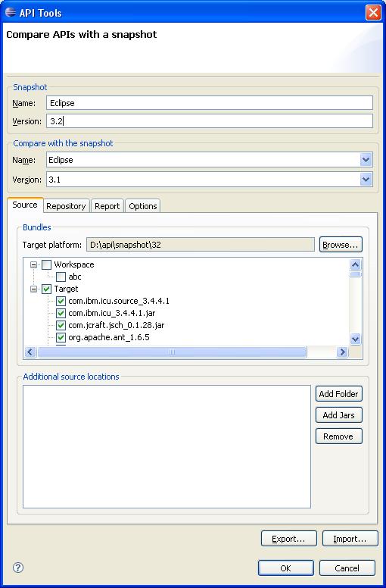
Task: Click the Snapshot Version input field
Action: click(210, 120)
